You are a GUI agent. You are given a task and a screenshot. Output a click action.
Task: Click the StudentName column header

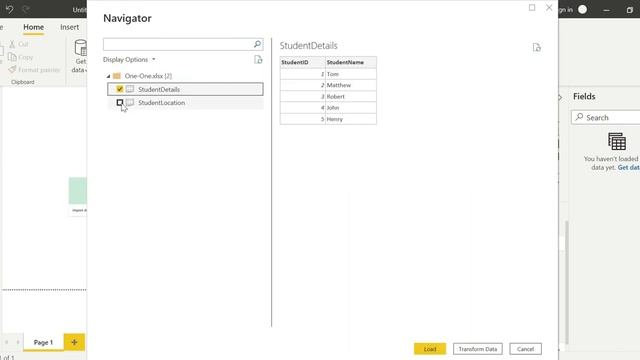(x=351, y=62)
